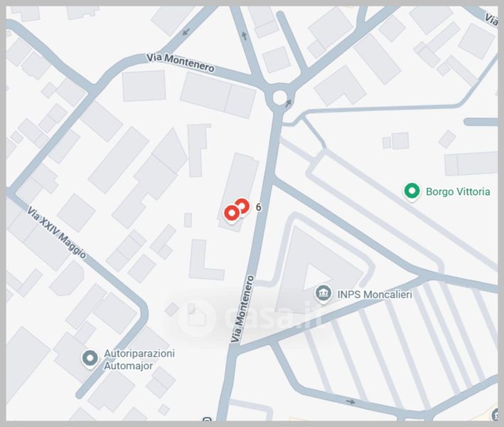Screen dimensions: 504x427
Task: Click the northbound one-way arrow
Action: point(245,36)
